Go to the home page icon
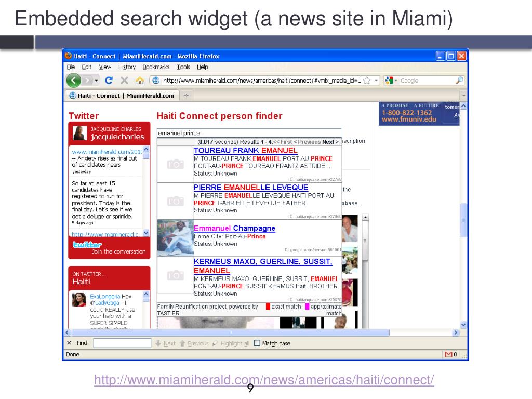Viewport: 532px width, 399px height. pos(139,81)
